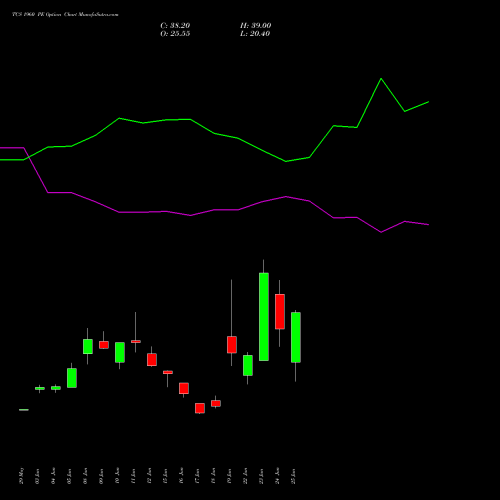Screen dimensions: 500x500
Task: Click the small flat 29 May candlestick
Action: [24, 410]
